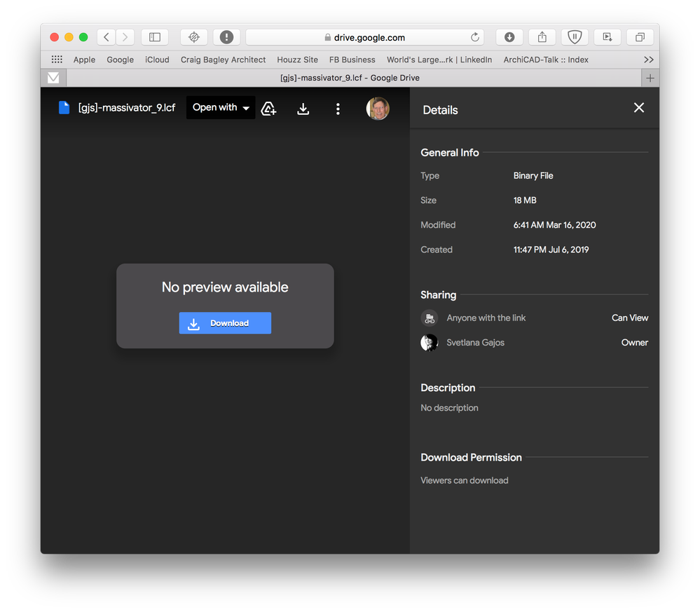Open the Houzz Site bookmark
This screenshot has height=612, width=700.
(x=297, y=60)
